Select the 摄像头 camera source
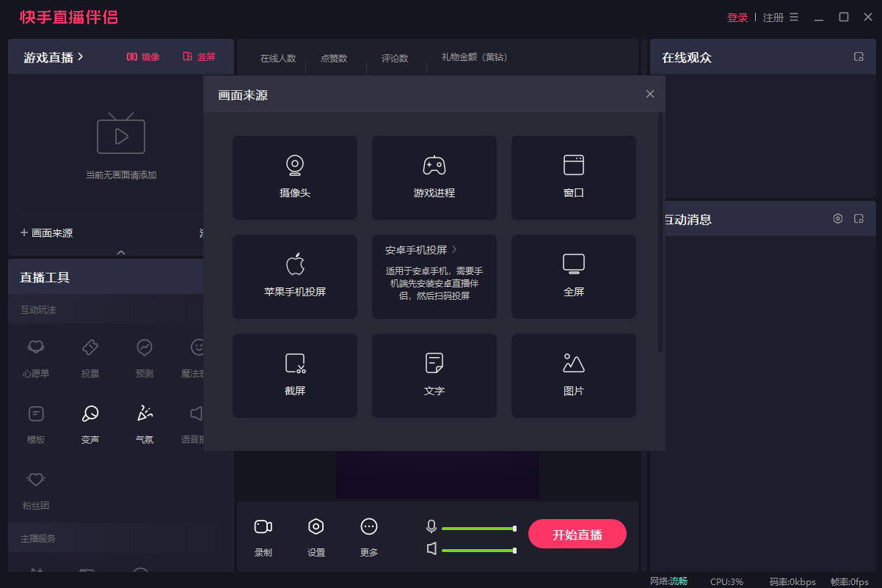Screen dimensions: 882x588 [x=294, y=177]
